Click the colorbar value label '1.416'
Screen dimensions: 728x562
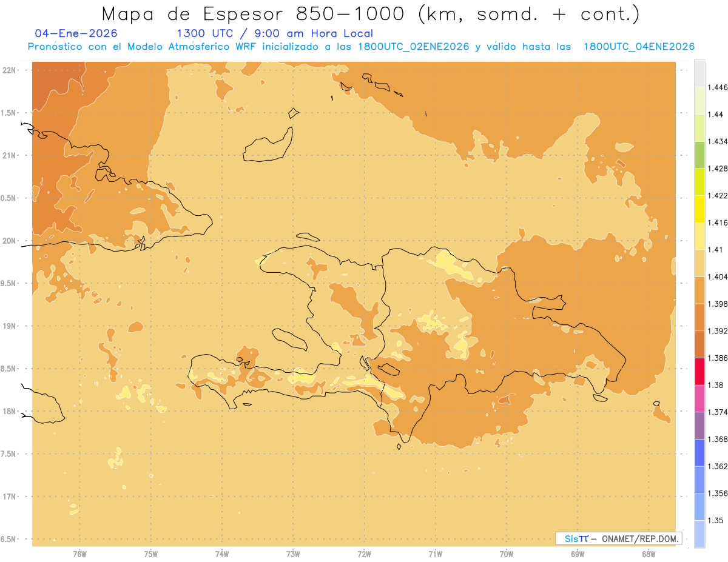coord(718,222)
